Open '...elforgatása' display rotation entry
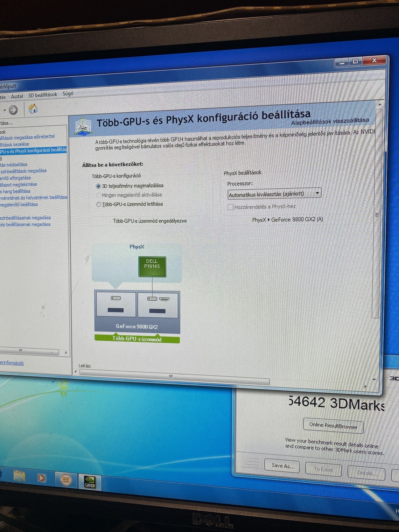 (x=16, y=178)
